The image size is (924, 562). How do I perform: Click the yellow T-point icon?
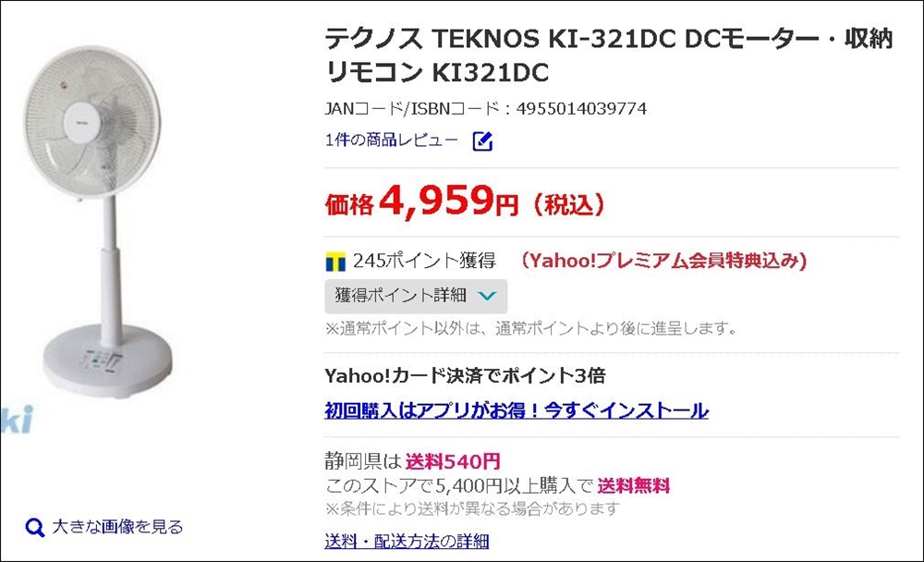[x=335, y=262]
